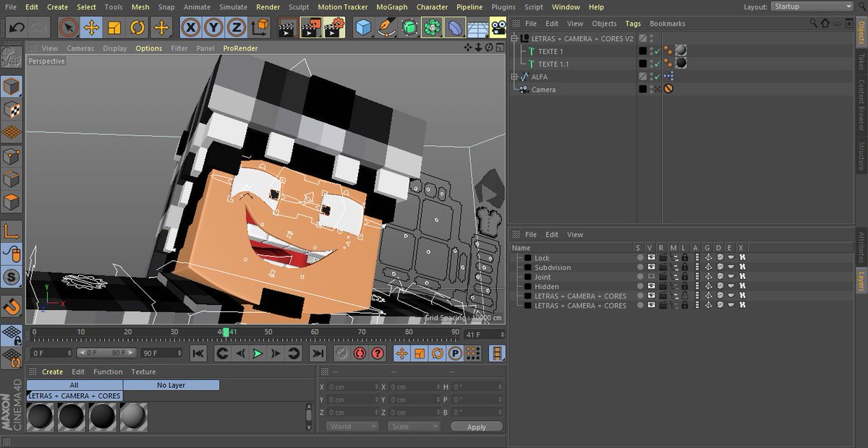Open the Scale dropdown in coordinates panel
868x448 pixels.
point(414,426)
